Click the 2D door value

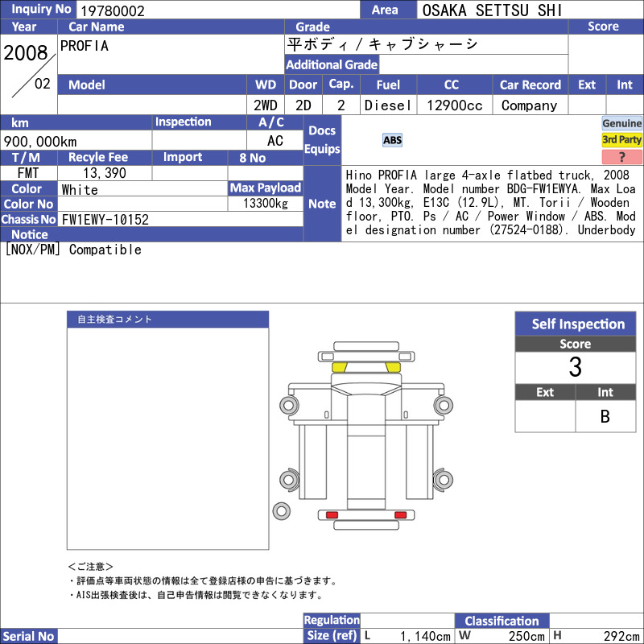(x=303, y=105)
